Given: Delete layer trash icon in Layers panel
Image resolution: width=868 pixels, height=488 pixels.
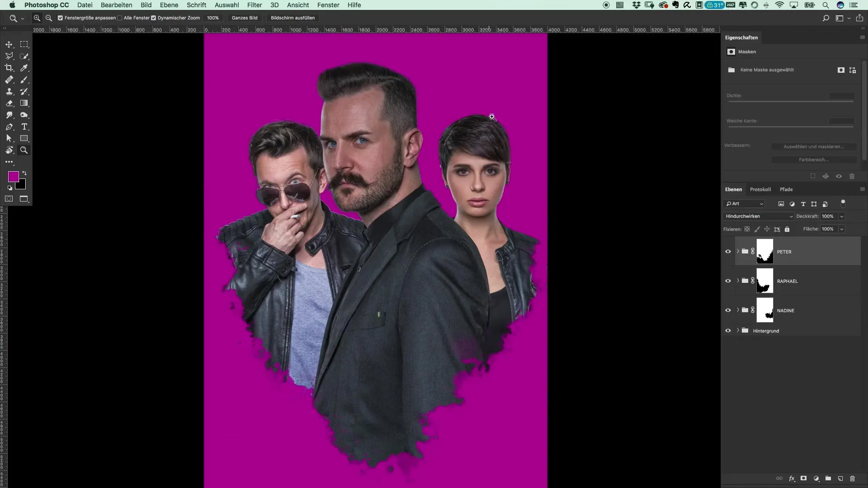Looking at the screenshot, I should point(852,478).
